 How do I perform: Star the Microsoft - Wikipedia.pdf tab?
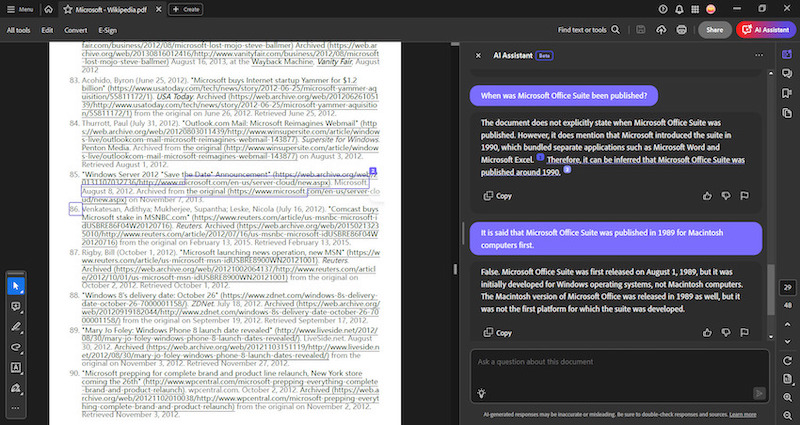click(67, 9)
